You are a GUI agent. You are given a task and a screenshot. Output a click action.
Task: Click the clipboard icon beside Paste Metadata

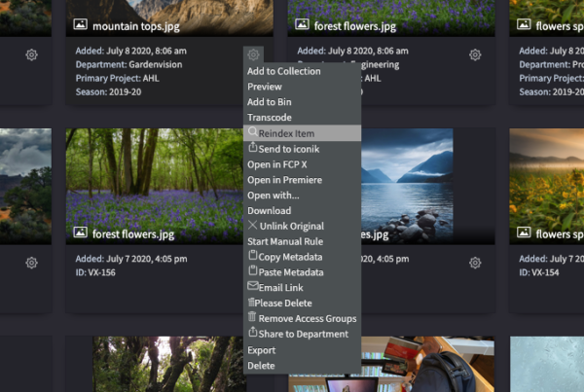[253, 271]
